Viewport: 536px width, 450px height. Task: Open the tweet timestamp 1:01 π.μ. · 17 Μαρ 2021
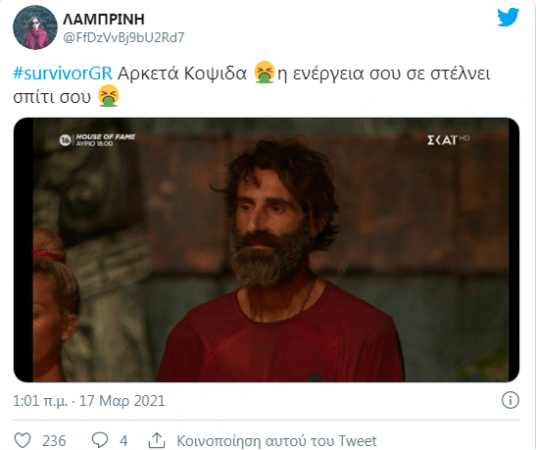[x=89, y=400]
